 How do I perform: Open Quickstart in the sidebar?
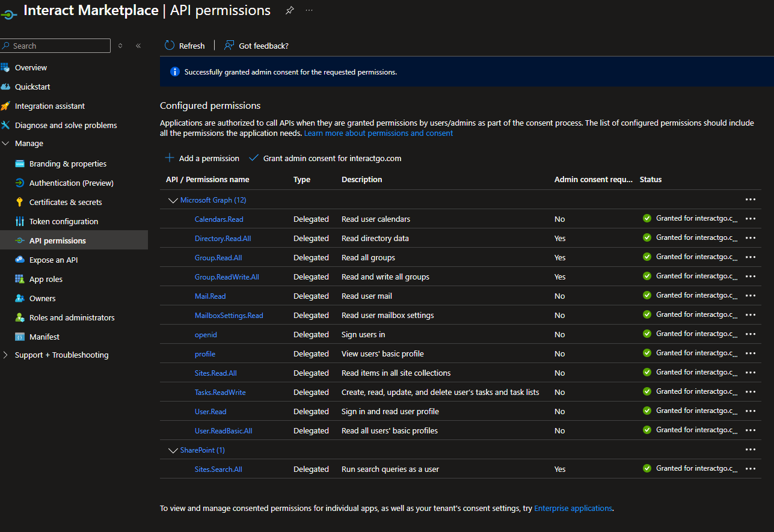[32, 87]
